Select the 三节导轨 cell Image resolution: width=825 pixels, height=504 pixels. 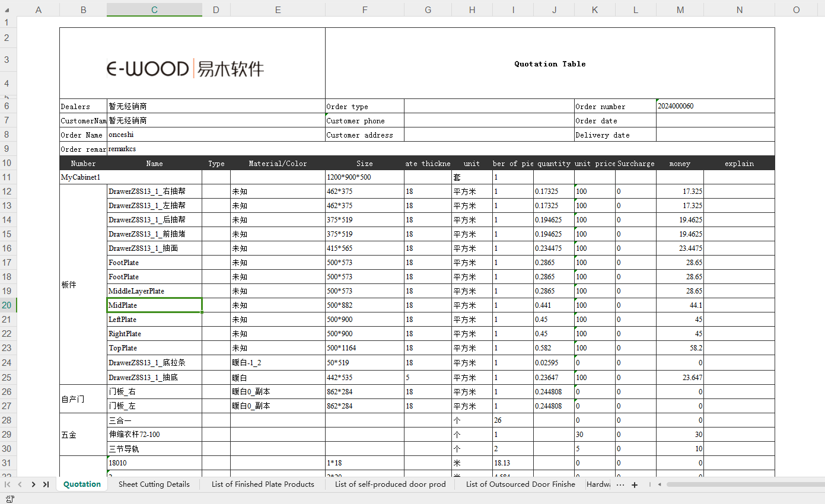[154, 449]
